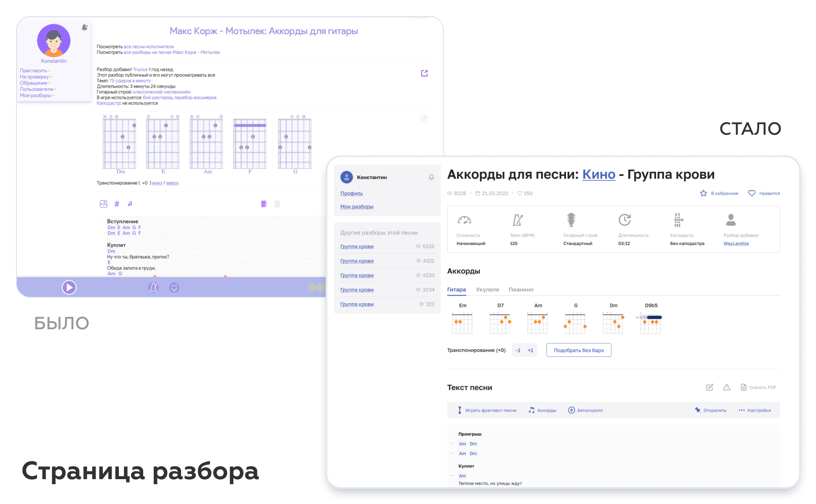
Task: Click the Гитарный строй guitar headstock icon
Action: tap(571, 219)
